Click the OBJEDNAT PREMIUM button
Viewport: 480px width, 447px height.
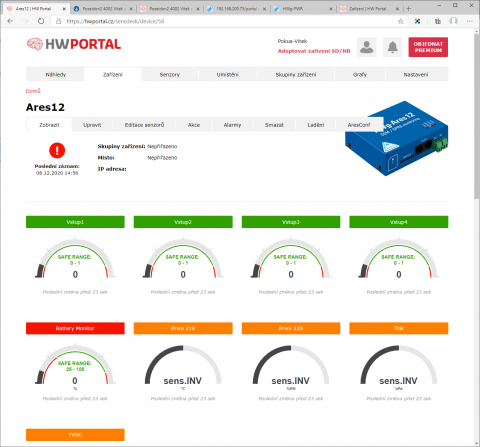pos(428,47)
